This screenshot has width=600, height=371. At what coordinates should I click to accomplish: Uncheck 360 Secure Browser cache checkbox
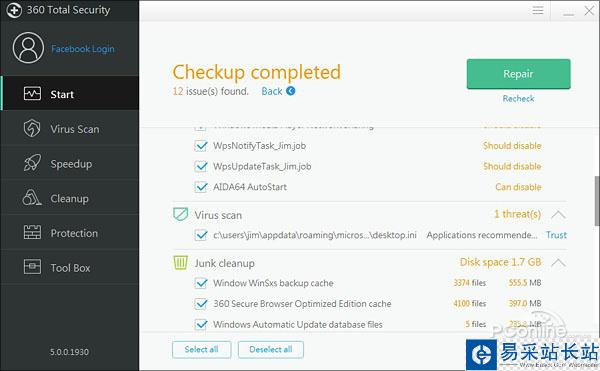point(201,304)
